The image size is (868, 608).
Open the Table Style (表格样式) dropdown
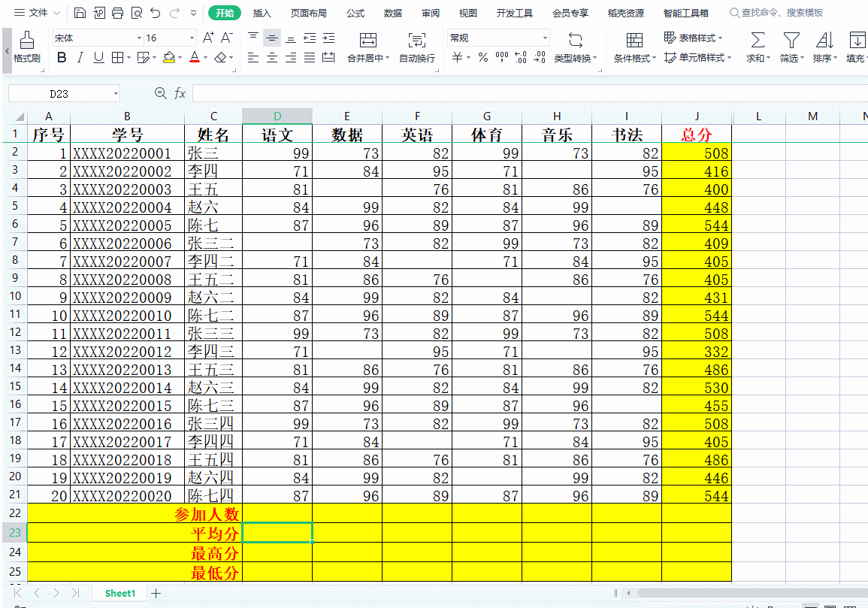pyautogui.click(x=693, y=38)
